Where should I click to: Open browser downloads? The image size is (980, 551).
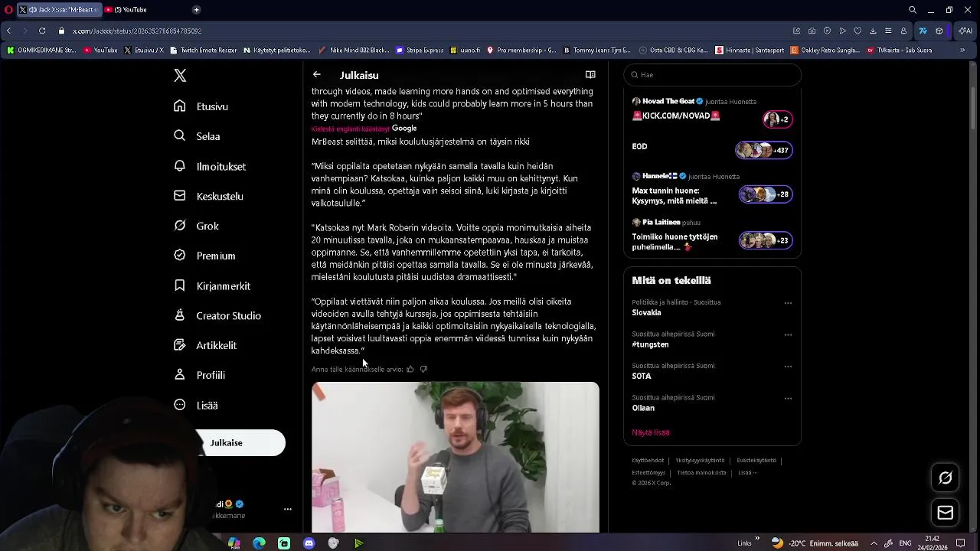873,31
